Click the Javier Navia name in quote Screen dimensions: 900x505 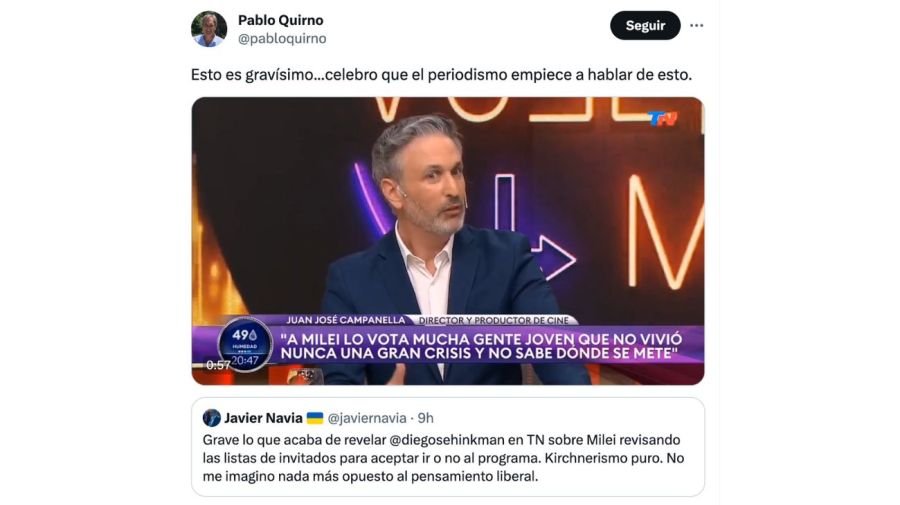coord(263,418)
